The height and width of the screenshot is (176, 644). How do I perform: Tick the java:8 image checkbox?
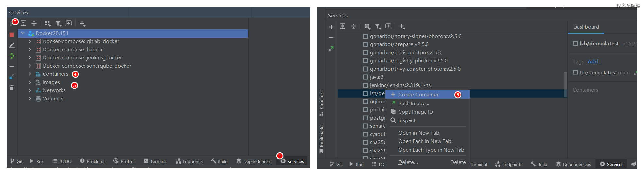(x=365, y=77)
